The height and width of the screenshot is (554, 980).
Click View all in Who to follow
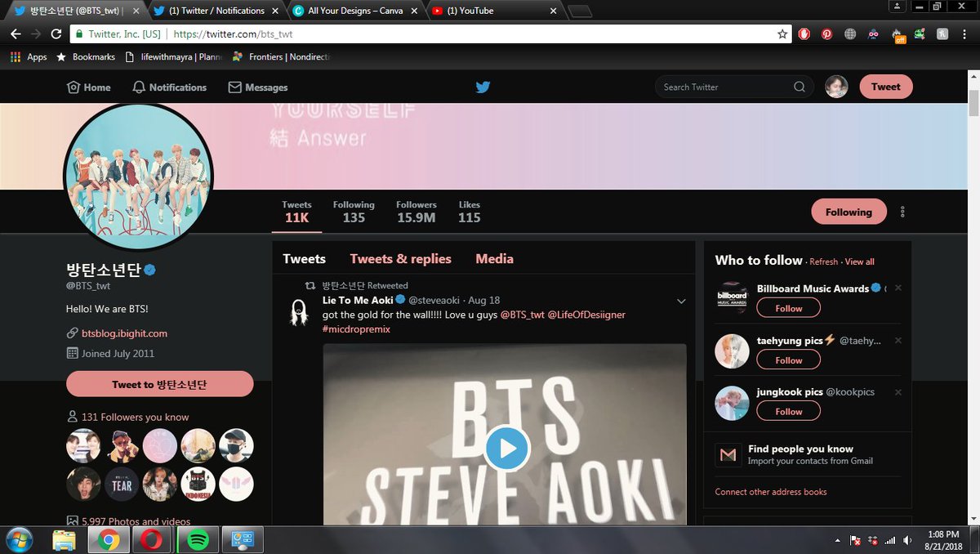(859, 261)
